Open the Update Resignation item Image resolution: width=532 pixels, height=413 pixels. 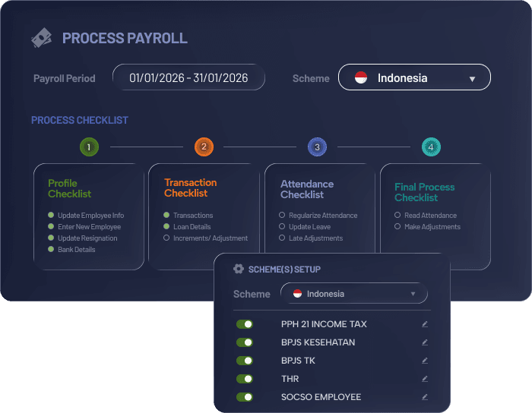87,238
